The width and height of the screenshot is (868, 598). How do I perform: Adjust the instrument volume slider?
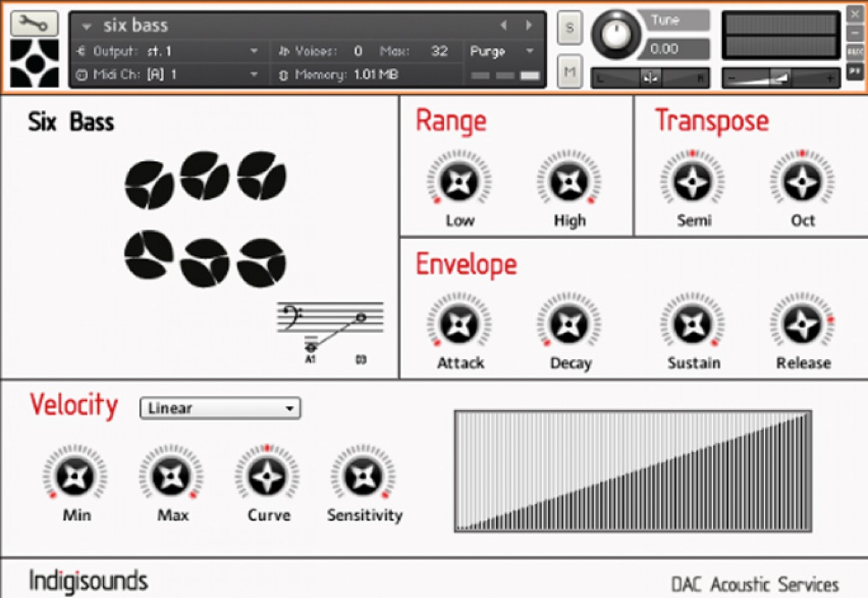(781, 77)
